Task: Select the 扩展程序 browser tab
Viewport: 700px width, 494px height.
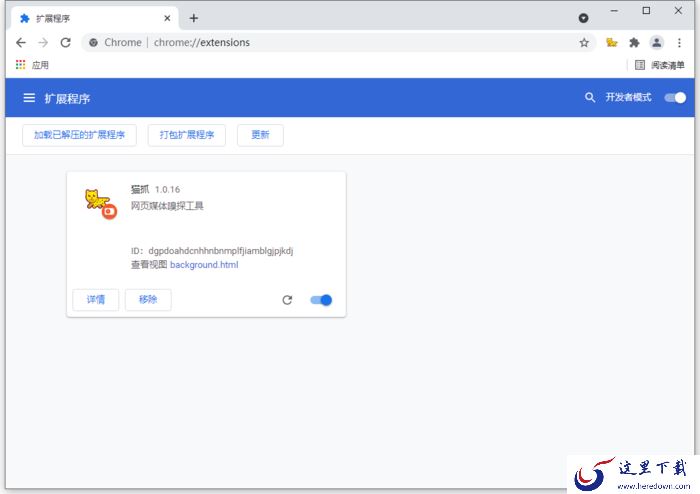Action: click(93, 18)
